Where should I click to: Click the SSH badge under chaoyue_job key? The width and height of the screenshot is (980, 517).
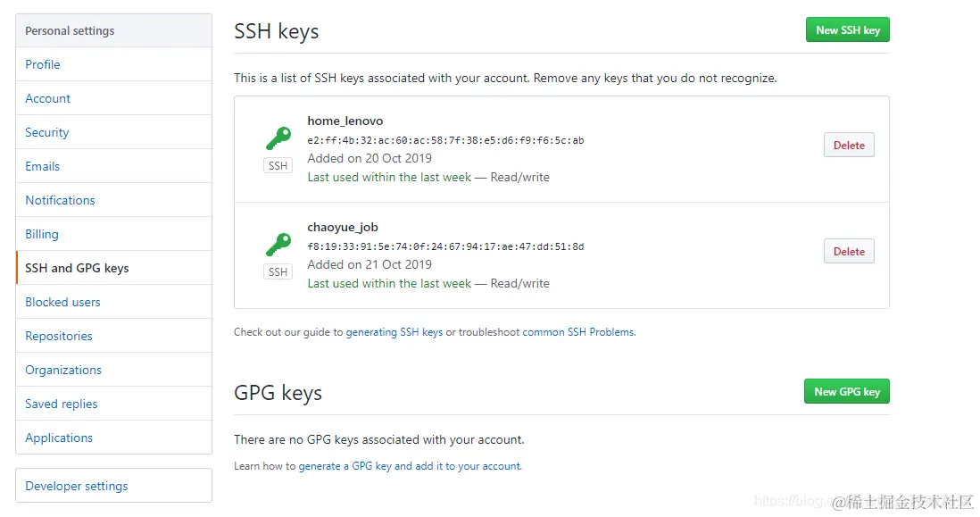pyautogui.click(x=278, y=272)
